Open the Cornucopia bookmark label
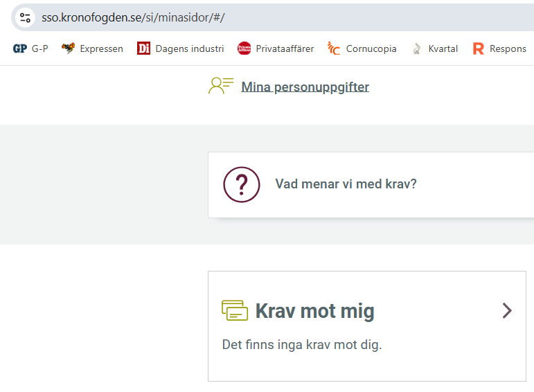The height and width of the screenshot is (392, 534). (x=371, y=48)
